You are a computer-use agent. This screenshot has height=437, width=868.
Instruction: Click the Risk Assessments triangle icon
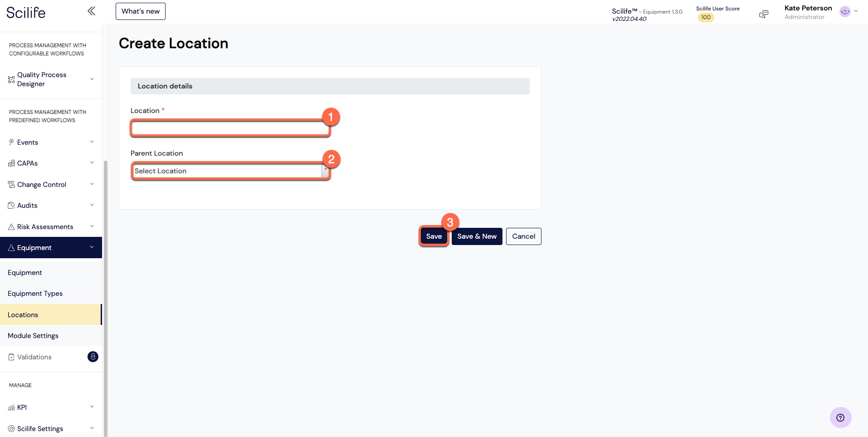pyautogui.click(x=11, y=227)
